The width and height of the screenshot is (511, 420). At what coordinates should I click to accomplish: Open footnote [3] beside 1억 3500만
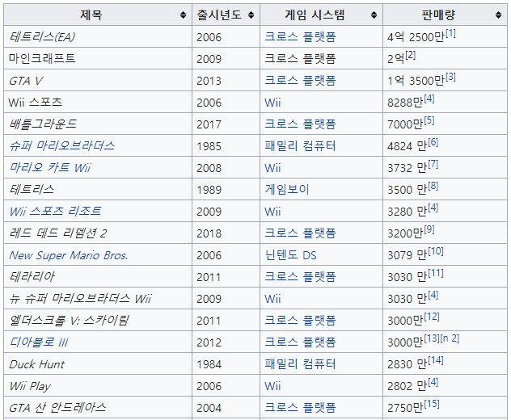pos(450,77)
